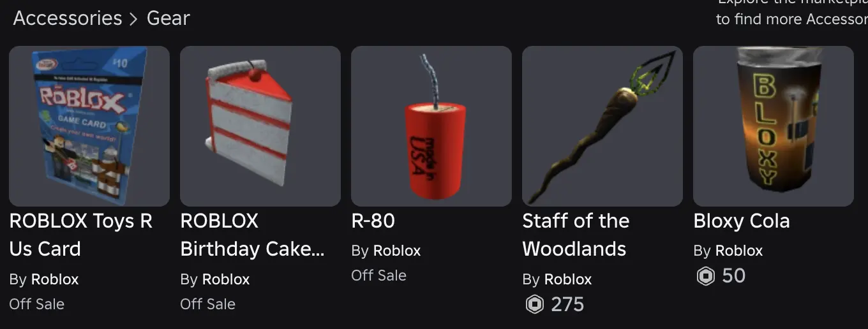Visit Roblox creator link under Staff of the Woodlands
Viewport: 868px width, 329px height.
(568, 279)
